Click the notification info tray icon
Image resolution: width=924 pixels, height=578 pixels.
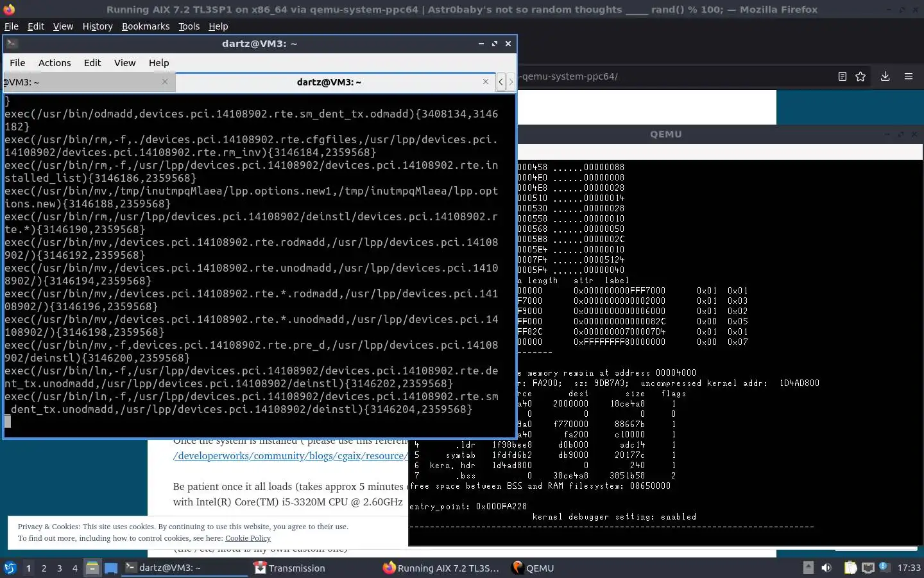(884, 566)
